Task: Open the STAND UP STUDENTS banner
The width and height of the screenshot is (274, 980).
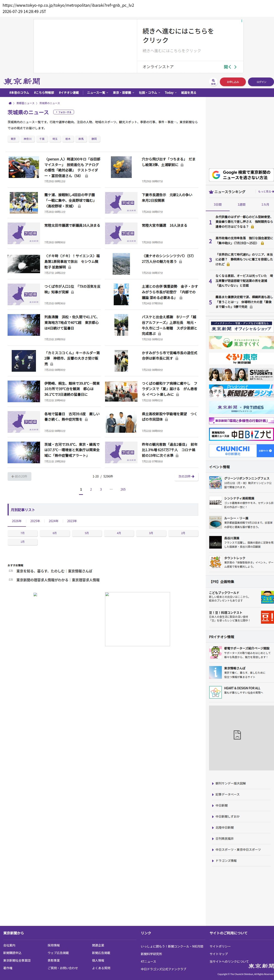Action: [241, 375]
